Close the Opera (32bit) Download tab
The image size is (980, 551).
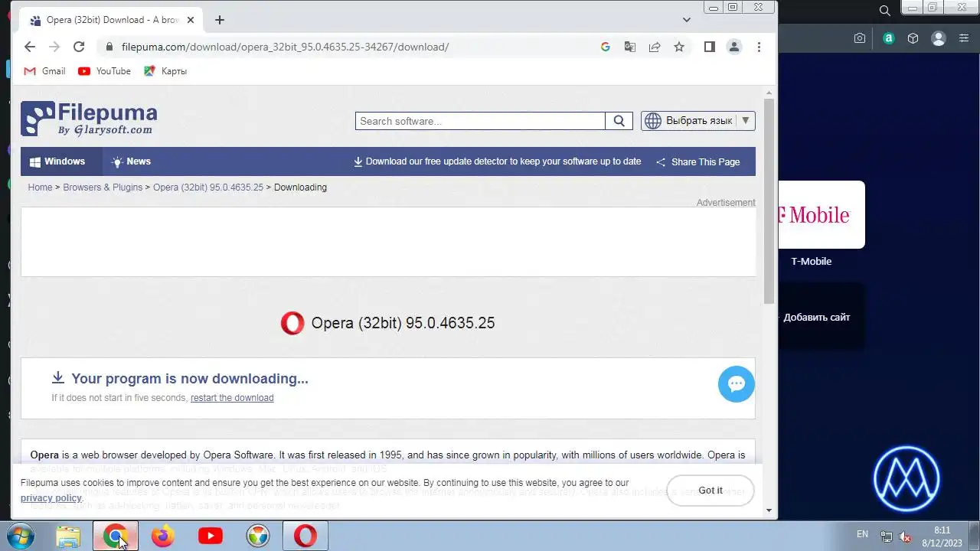191,20
